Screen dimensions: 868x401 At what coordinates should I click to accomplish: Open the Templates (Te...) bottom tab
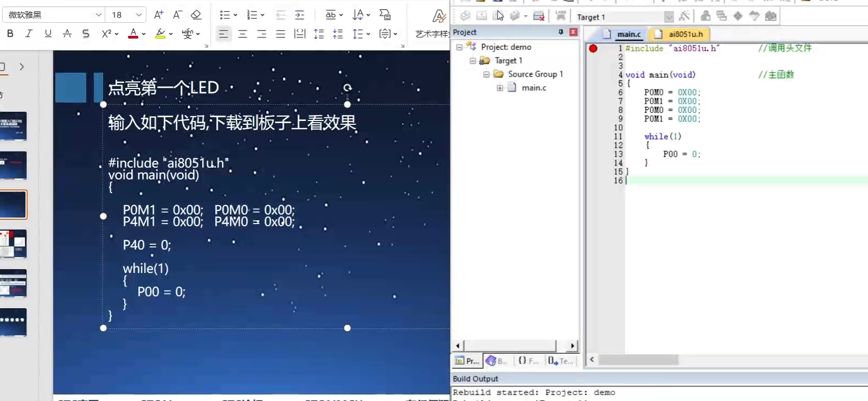pos(560,361)
